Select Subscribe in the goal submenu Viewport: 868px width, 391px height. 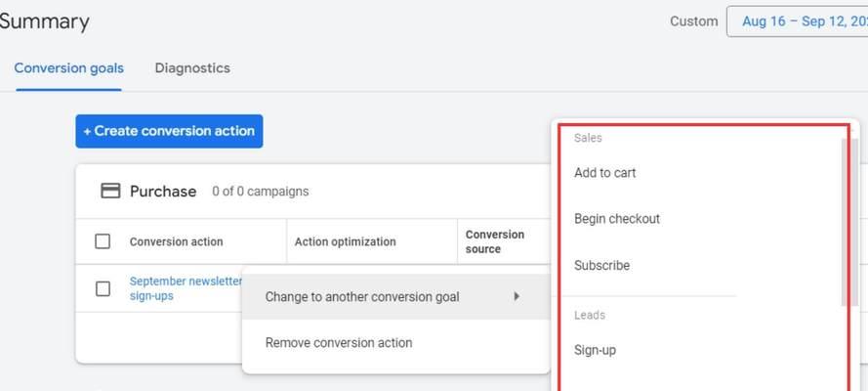(x=601, y=265)
